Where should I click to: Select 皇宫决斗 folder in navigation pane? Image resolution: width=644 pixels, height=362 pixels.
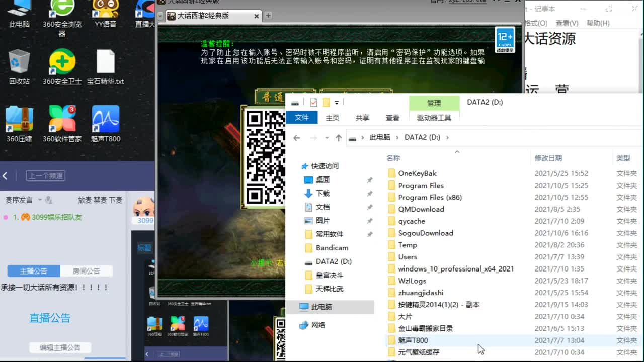coord(324,275)
